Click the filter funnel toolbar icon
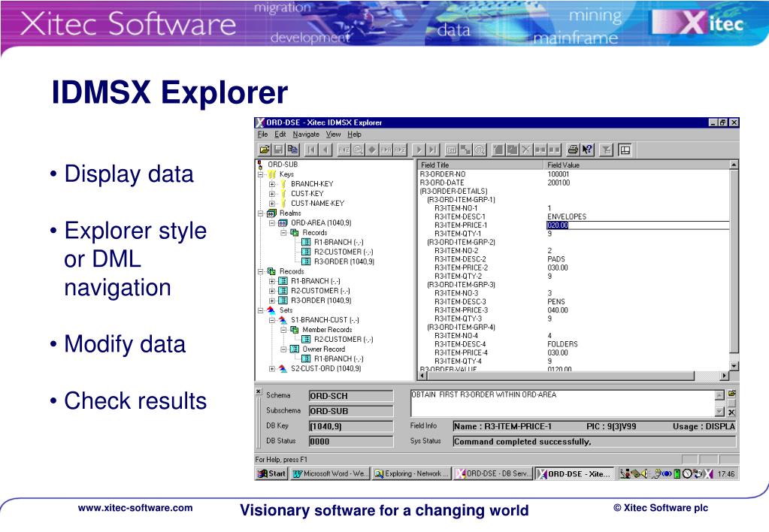 (x=607, y=150)
